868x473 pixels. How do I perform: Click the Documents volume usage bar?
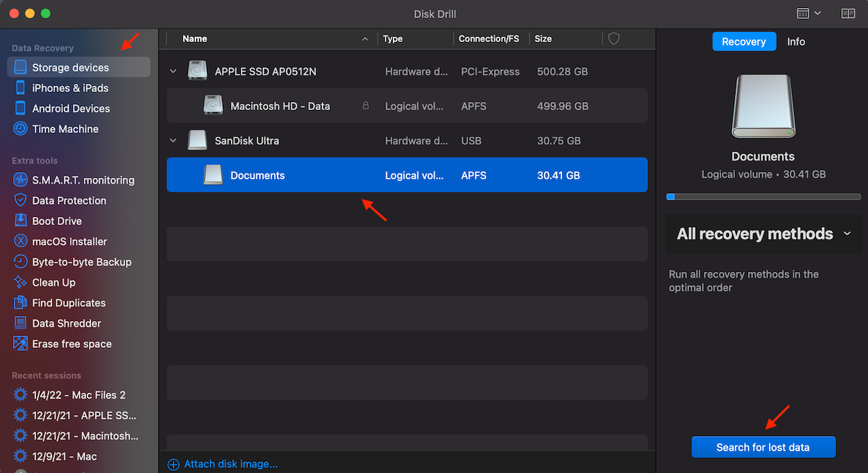click(x=763, y=196)
